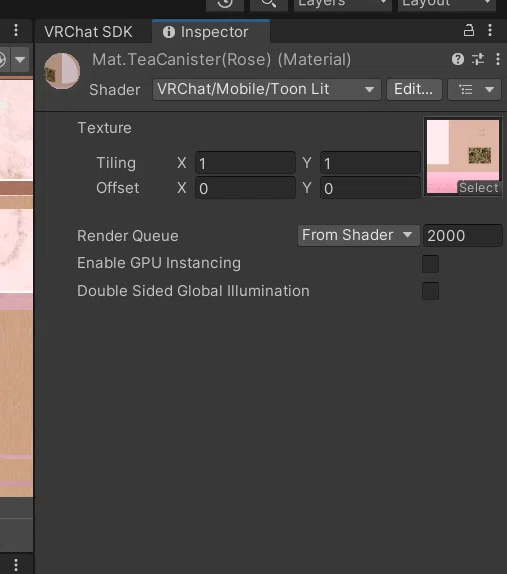The image size is (507, 574).
Task: Click the shader Edit... button
Action: coord(414,89)
